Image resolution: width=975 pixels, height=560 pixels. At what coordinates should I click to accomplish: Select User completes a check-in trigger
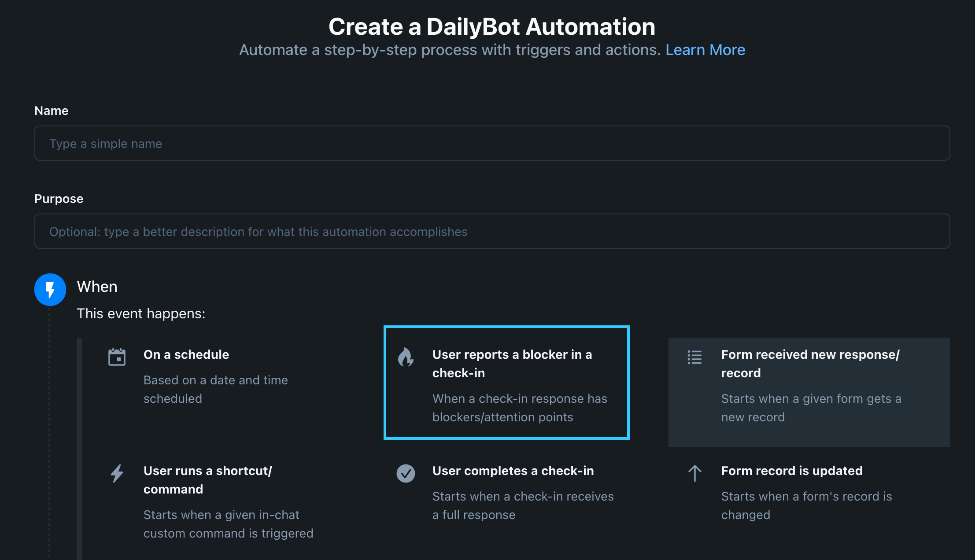[x=513, y=471]
